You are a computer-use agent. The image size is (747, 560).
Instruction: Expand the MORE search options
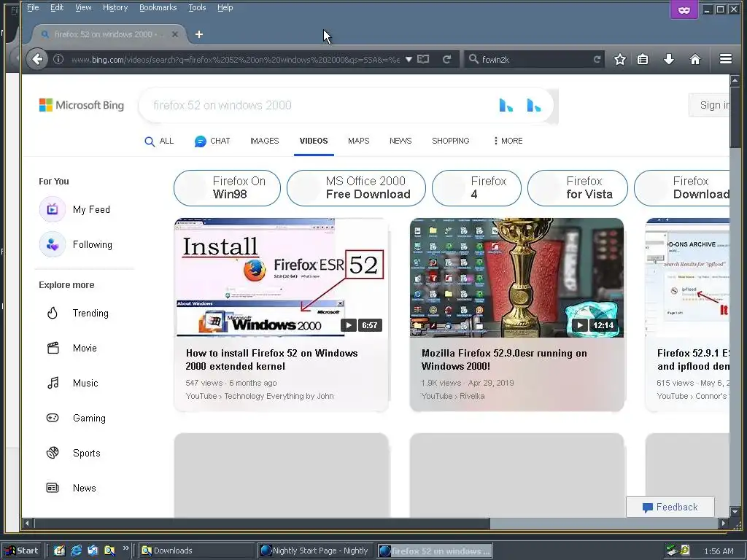508,141
